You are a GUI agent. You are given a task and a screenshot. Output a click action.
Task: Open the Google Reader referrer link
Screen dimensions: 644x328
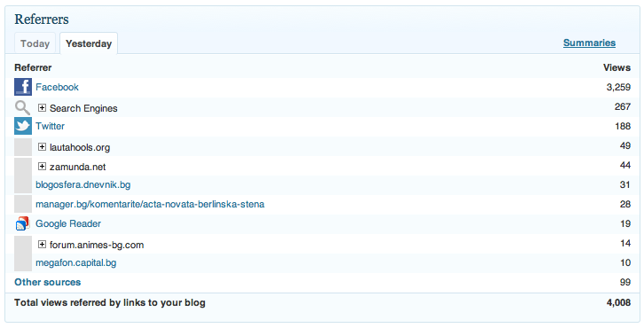(68, 223)
